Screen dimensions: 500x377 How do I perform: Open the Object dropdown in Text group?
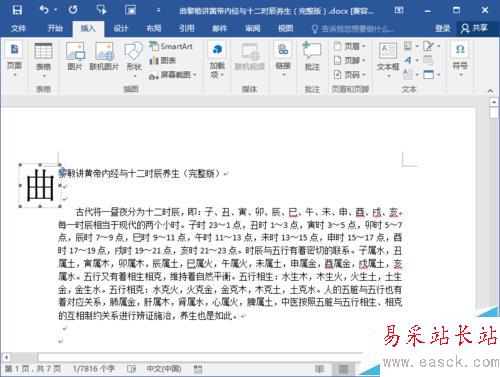coord(432,74)
